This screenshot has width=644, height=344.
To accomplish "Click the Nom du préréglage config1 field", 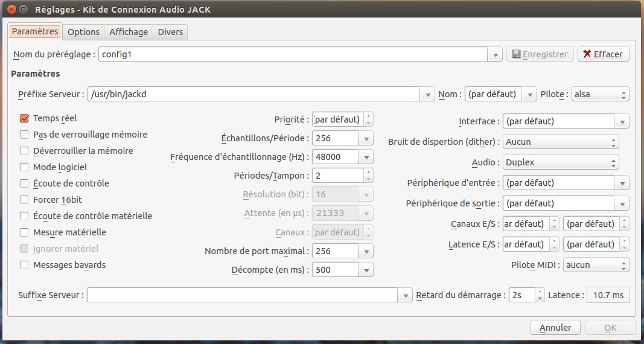I will pos(293,54).
